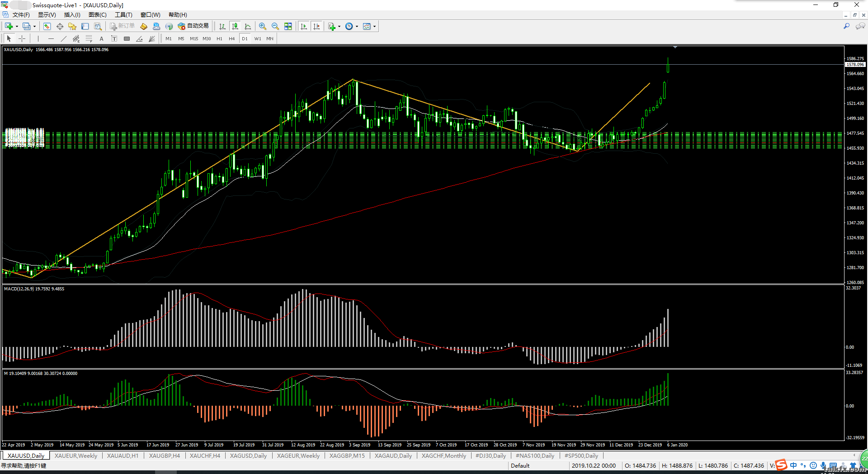Open the 图表(C) menu
The height and width of the screenshot is (474, 868).
pos(98,15)
